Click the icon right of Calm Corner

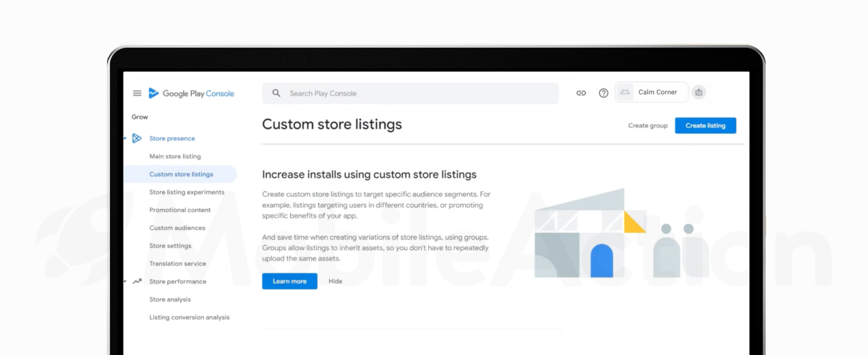point(698,93)
